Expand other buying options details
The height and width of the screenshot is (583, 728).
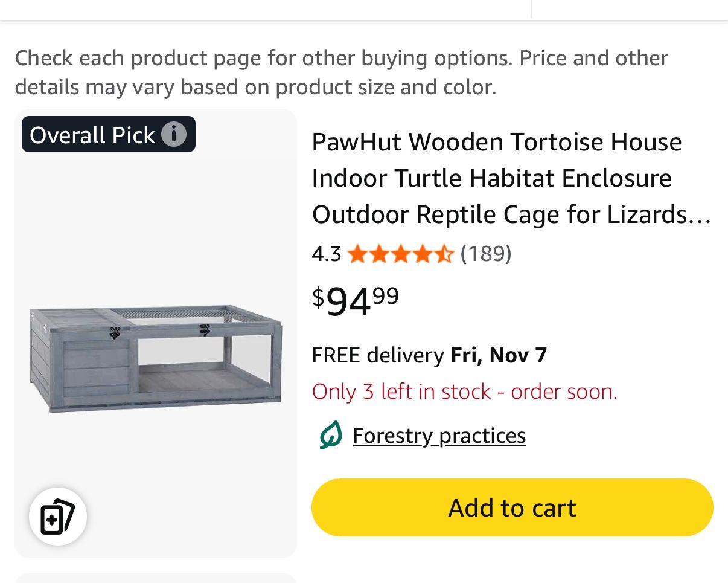pos(342,72)
